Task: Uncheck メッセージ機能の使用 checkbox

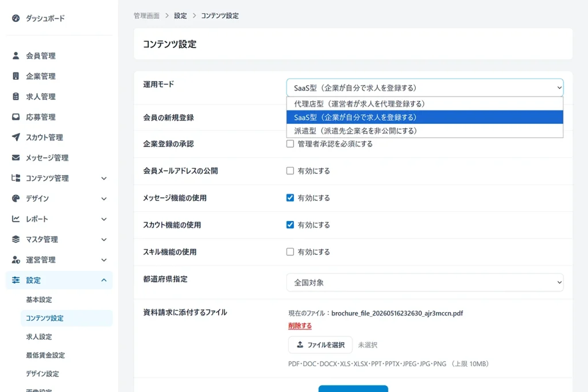Action: point(290,198)
